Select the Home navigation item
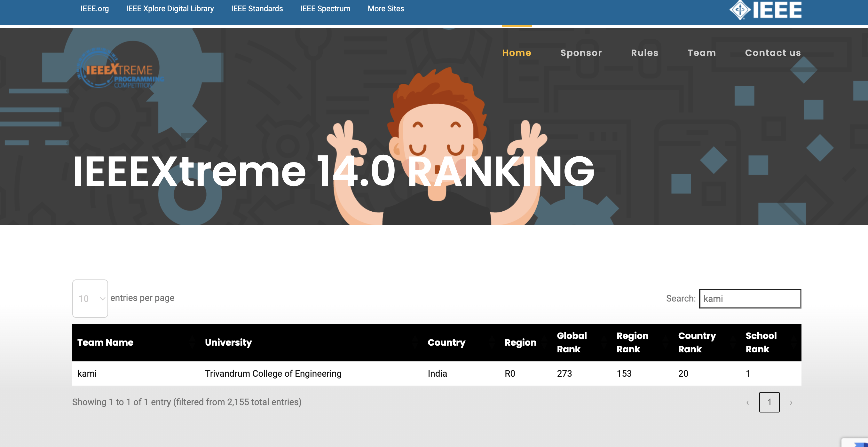Image resolution: width=868 pixels, height=447 pixels. click(x=517, y=53)
